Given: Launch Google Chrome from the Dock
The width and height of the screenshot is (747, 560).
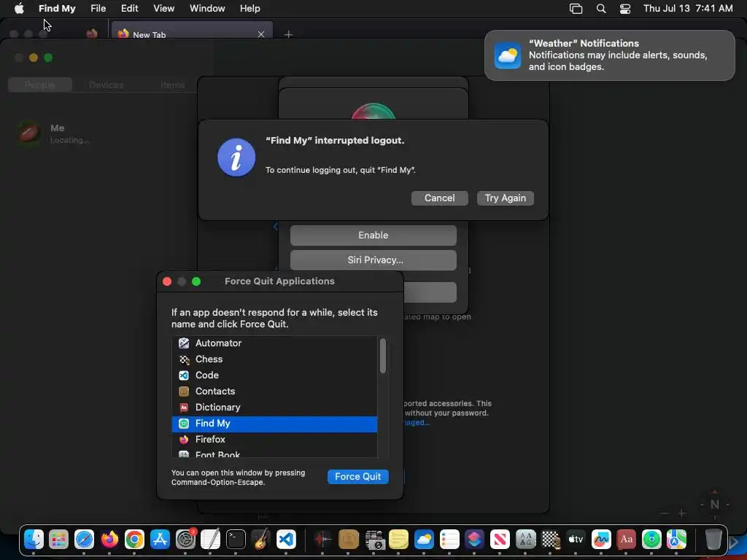Looking at the screenshot, I should click(135, 540).
